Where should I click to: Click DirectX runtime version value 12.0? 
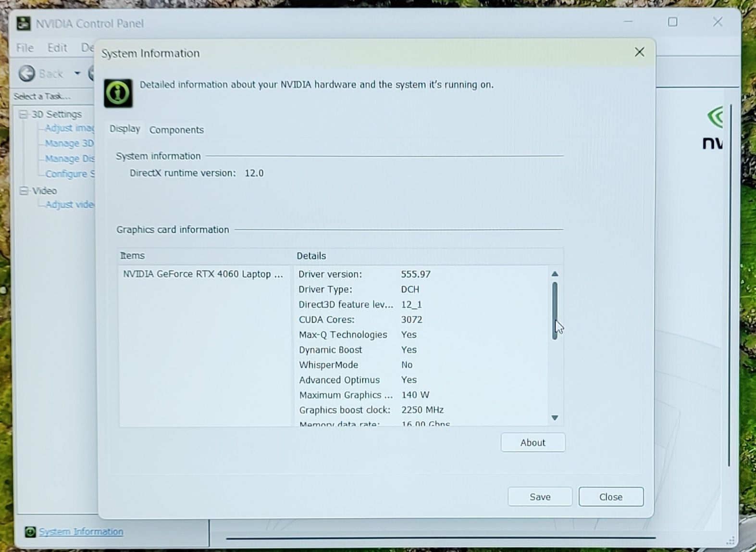coord(254,173)
